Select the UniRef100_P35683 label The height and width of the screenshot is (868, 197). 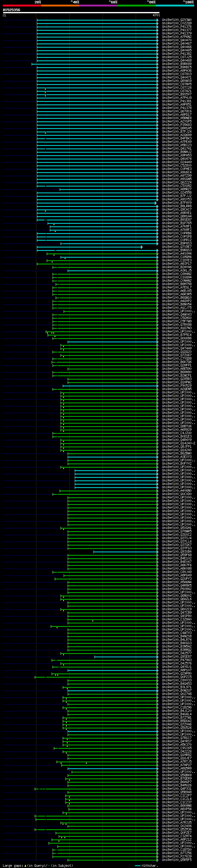point(177,125)
